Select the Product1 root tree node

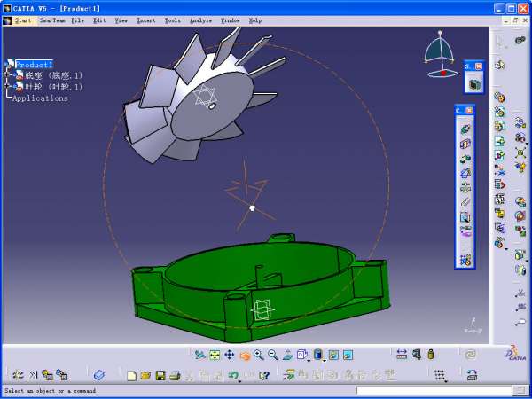coord(34,65)
